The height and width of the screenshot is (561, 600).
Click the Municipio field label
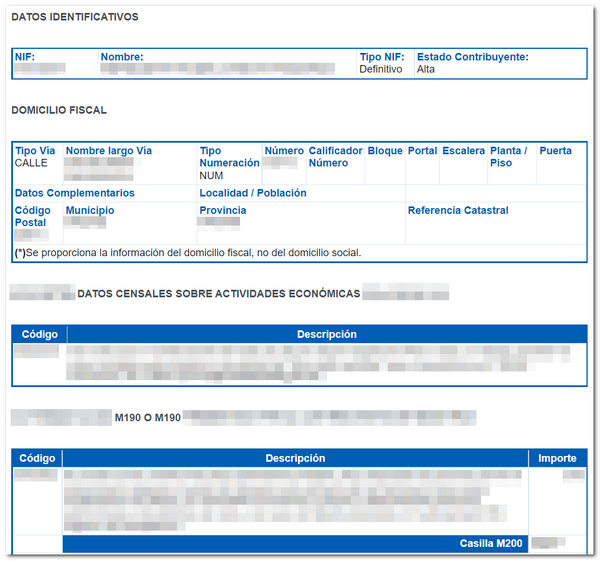pos(90,211)
